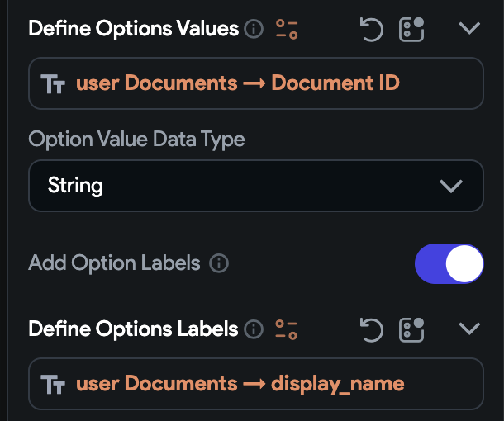This screenshot has height=421, width=504.
Task: Click the widget state icon for Options Labels
Action: coord(411,330)
